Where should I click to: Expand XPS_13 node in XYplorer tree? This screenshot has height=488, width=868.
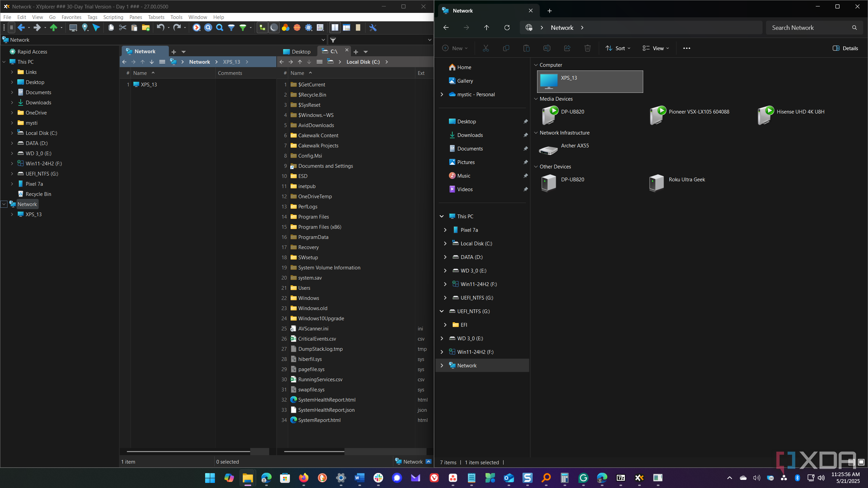pos(12,215)
